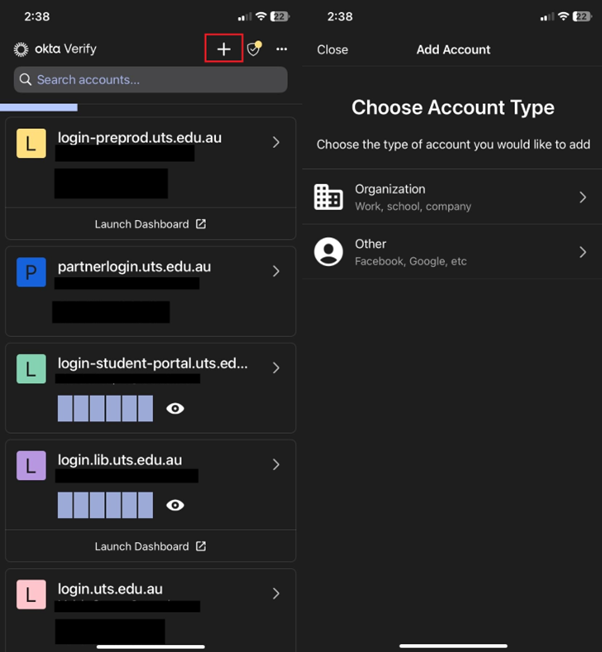Tap 'Work, school, company' subtitle
This screenshot has width=602, height=652.
pyautogui.click(x=413, y=207)
